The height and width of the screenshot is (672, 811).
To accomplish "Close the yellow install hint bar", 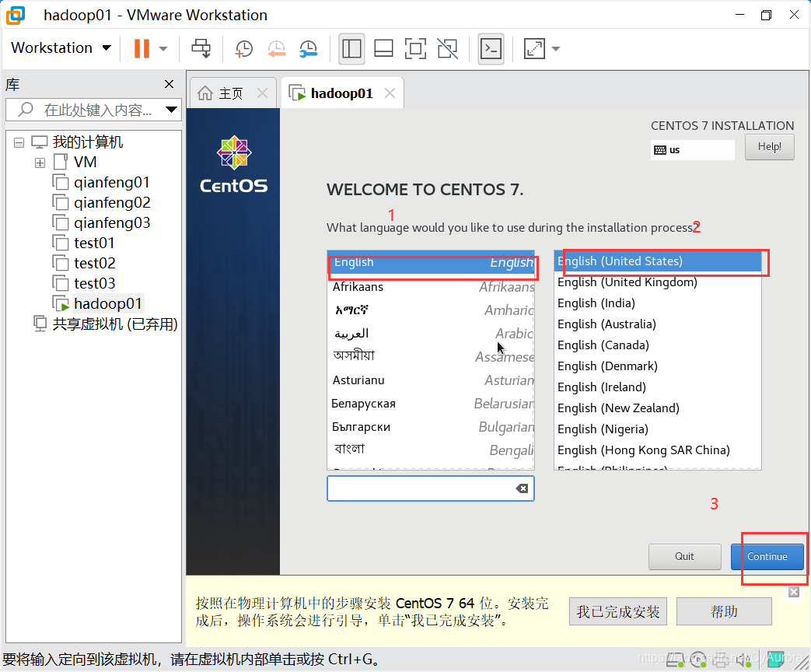I will point(794,592).
